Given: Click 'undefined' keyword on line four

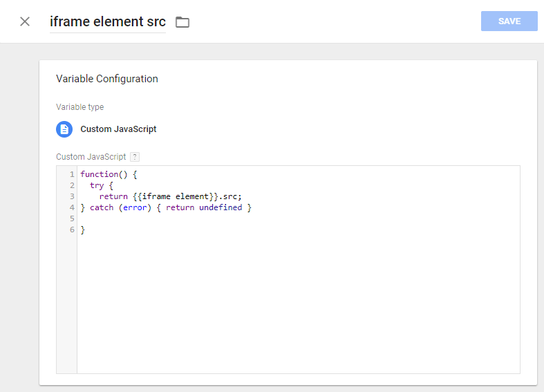Looking at the screenshot, I should (221, 207).
